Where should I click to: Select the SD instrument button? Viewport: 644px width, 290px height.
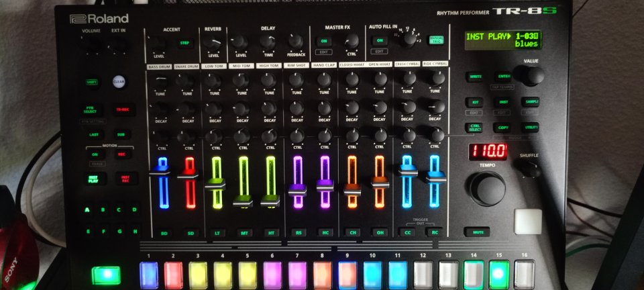pos(191,233)
